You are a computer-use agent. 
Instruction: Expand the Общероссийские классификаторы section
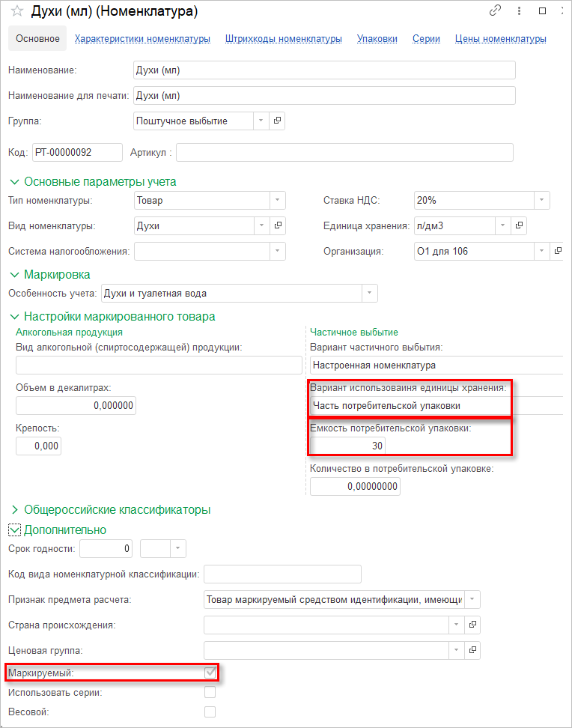coord(14,509)
